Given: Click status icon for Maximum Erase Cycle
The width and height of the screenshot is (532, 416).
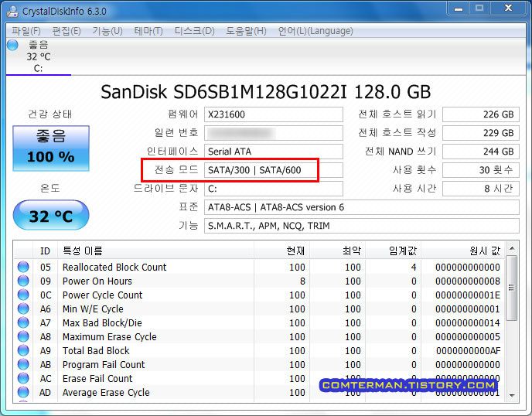Looking at the screenshot, I should pos(23,336).
